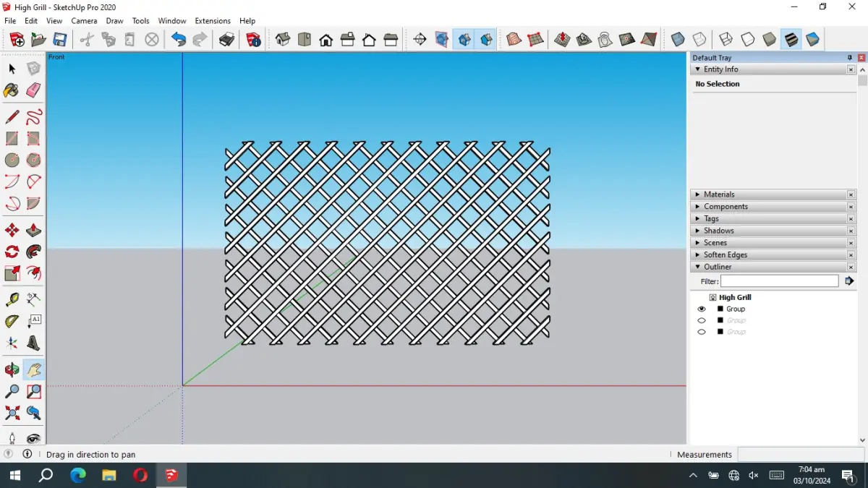Open the Camera menu
This screenshot has height=488, width=868.
[84, 21]
